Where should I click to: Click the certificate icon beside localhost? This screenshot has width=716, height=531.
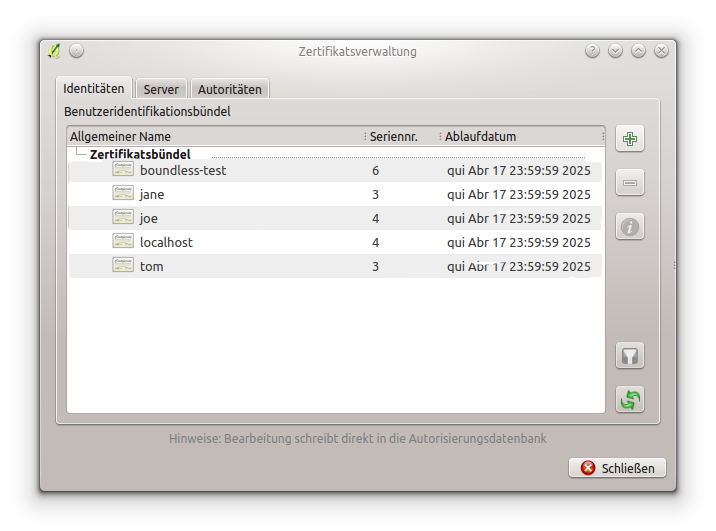point(123,242)
